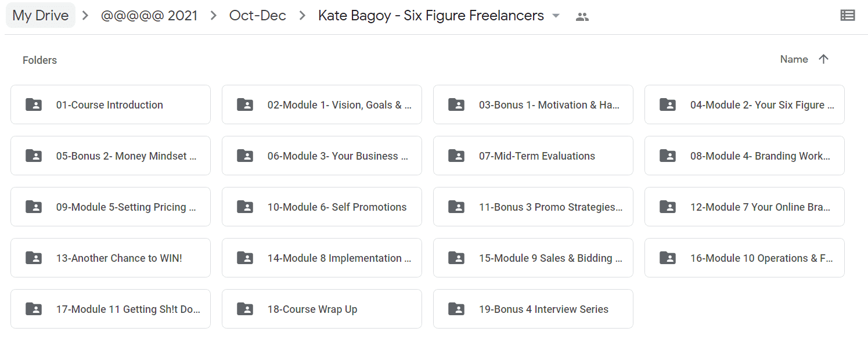Click folder icon of 13-Another Chance to WIN!

tap(34, 258)
